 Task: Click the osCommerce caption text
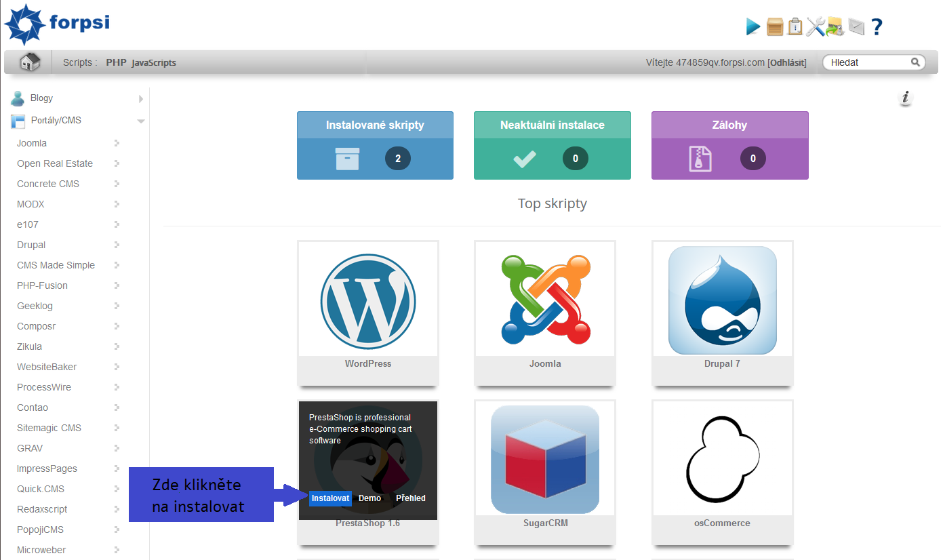[x=722, y=523]
